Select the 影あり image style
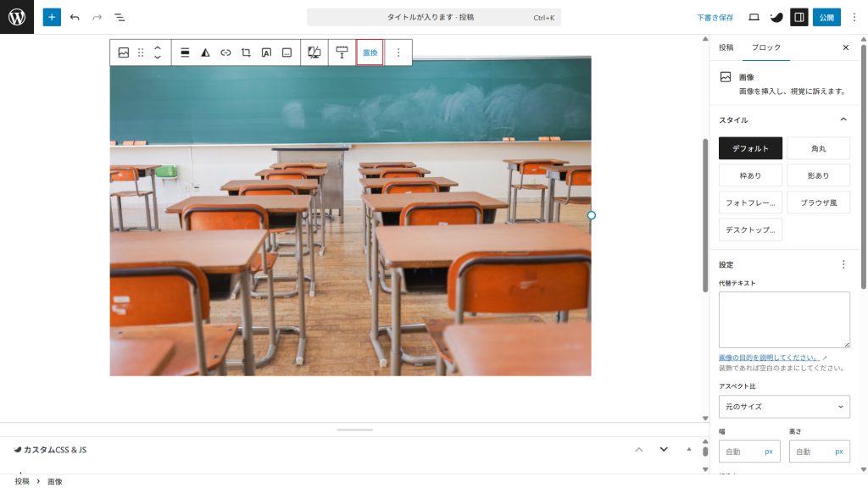 (818, 175)
